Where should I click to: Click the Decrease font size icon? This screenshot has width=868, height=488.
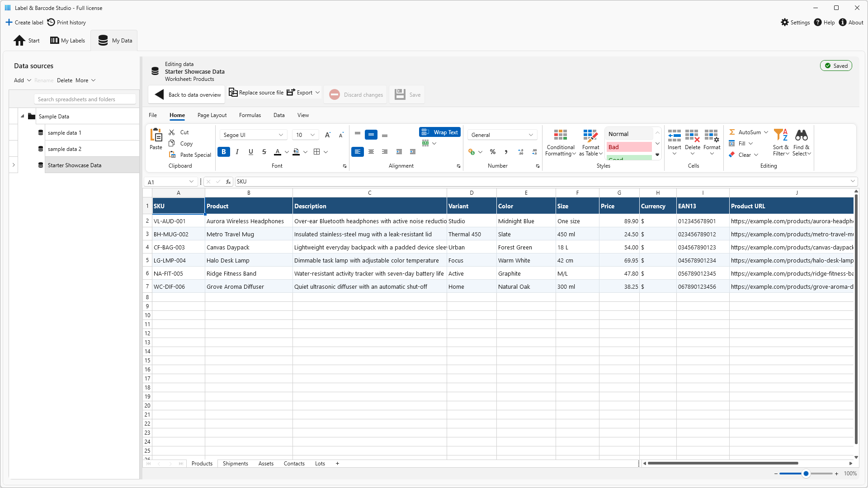click(x=341, y=135)
